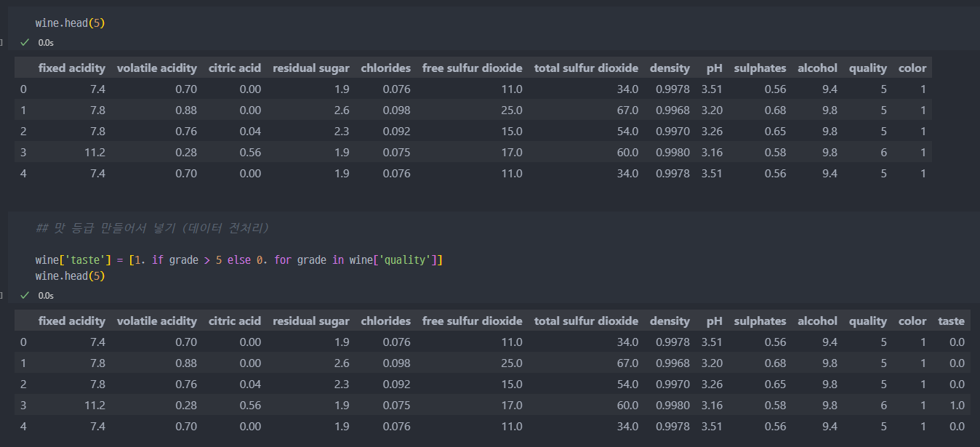Click the success checkmark under the first wine.head(5) cell

click(25, 43)
